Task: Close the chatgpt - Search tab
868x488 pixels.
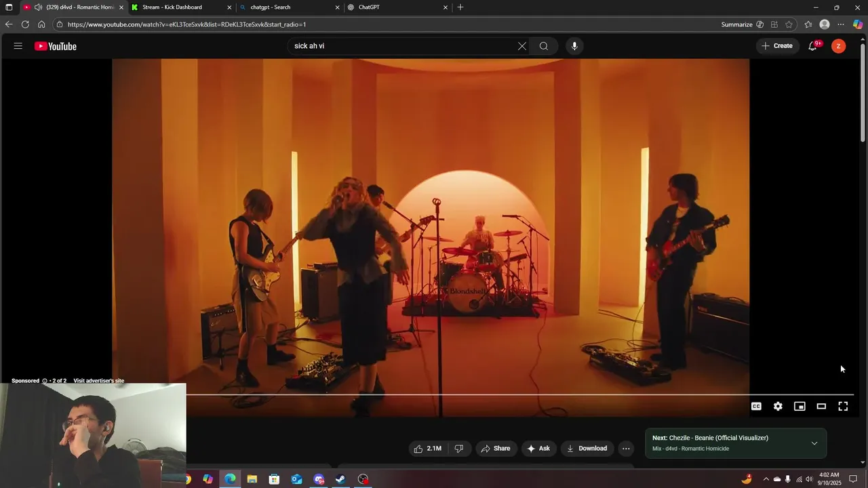Action: 337,7
